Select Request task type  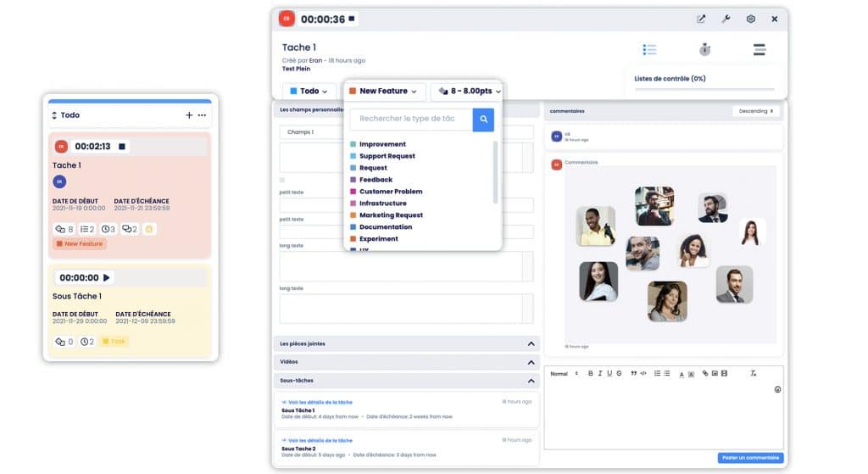tap(369, 168)
